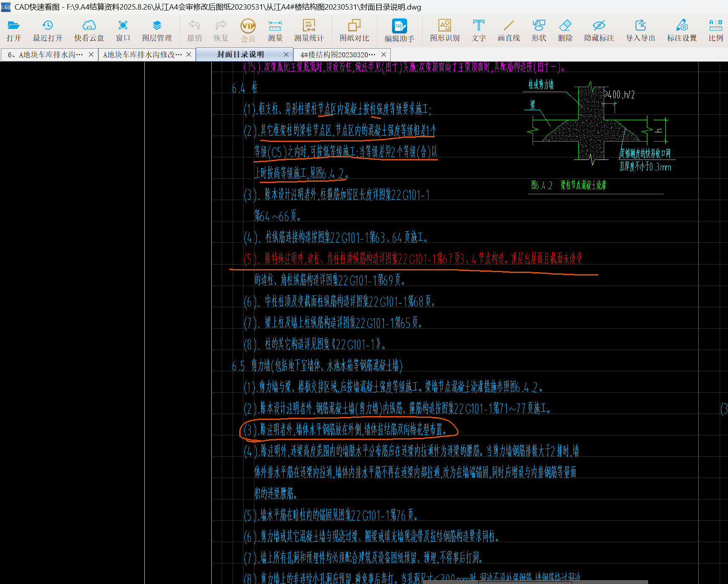Image resolution: width=728 pixels, height=584 pixels.
Task: Click red text line (5) 除特殊注明外
Action: pos(413,259)
